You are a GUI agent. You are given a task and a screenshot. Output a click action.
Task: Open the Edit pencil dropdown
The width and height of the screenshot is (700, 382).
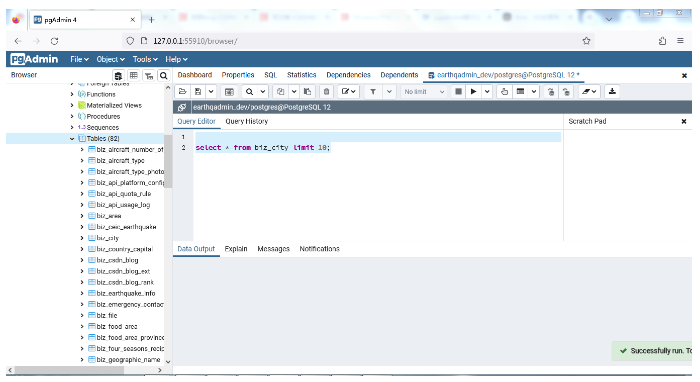coord(348,91)
